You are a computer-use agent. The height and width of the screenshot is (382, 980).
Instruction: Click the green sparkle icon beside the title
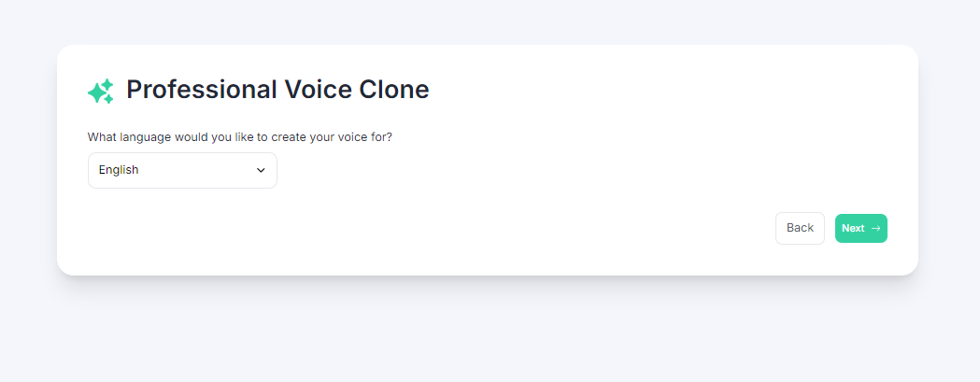[101, 91]
